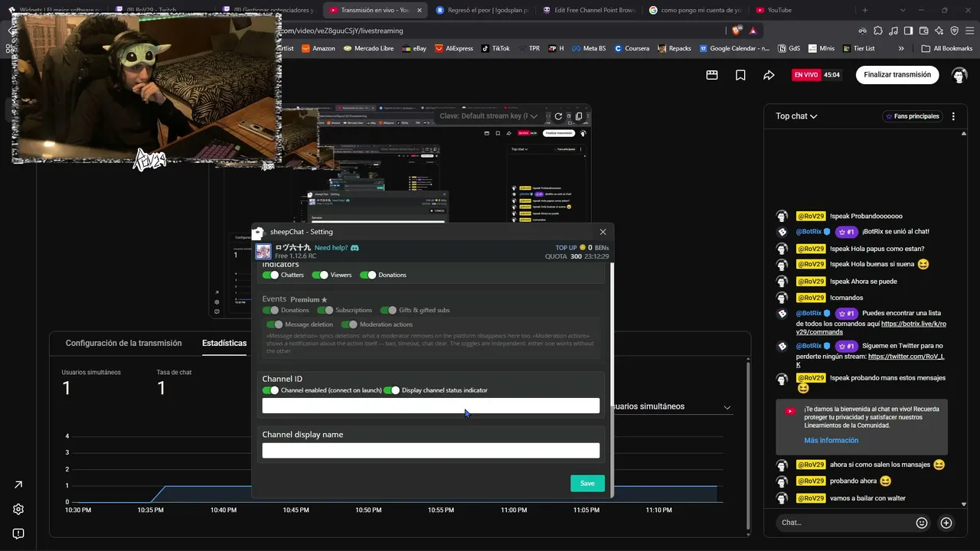
Task: Open the Clave: Default stream key dropdown
Action: (489, 116)
